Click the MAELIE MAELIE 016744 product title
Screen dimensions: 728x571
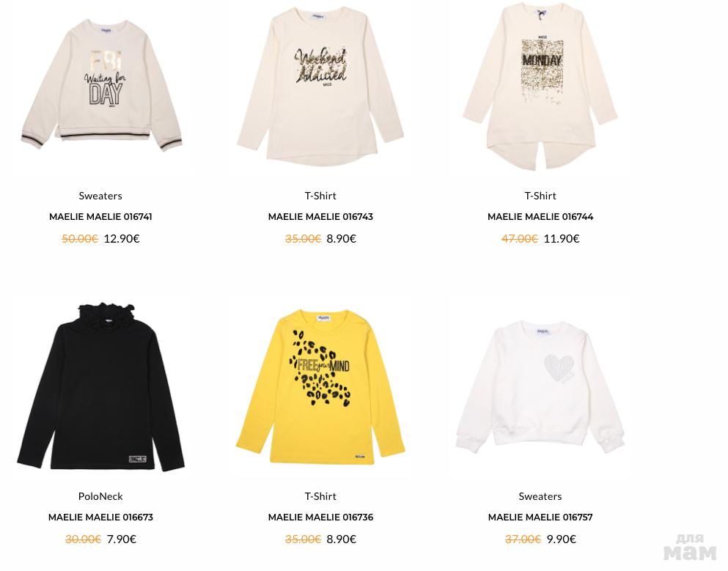pyautogui.click(x=540, y=217)
